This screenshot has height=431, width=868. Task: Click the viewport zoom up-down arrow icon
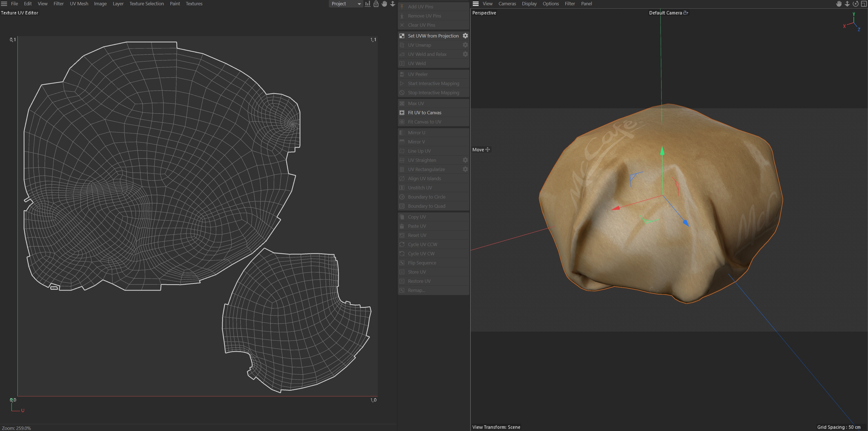coord(847,4)
